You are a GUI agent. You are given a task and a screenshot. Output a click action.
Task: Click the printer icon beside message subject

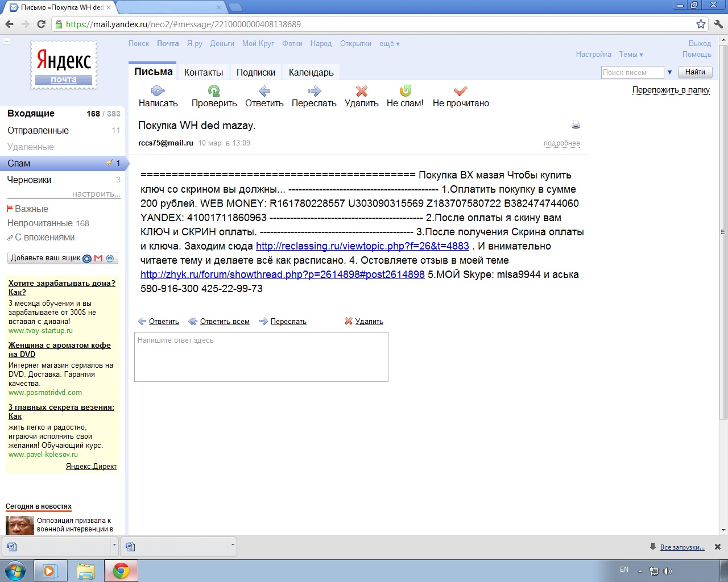(576, 125)
